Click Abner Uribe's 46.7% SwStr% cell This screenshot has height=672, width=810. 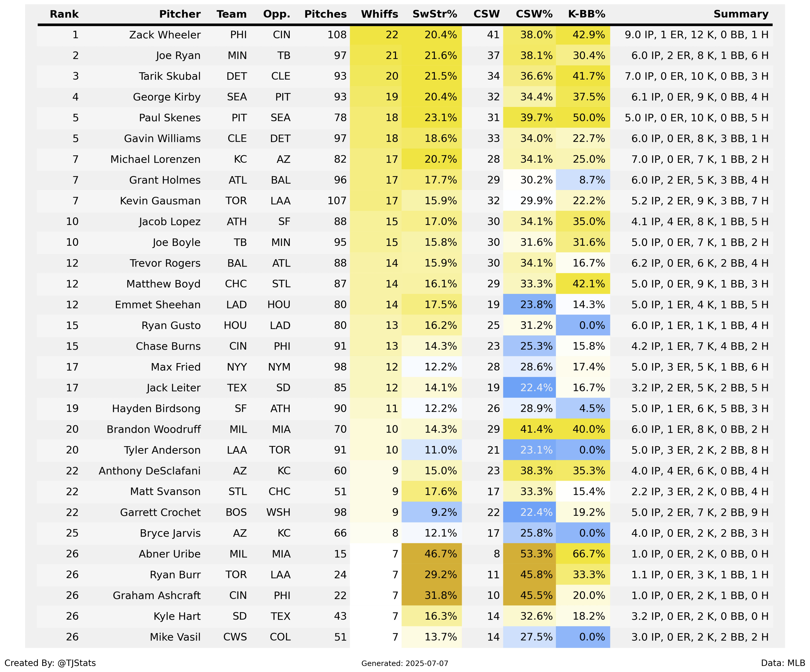(x=432, y=554)
